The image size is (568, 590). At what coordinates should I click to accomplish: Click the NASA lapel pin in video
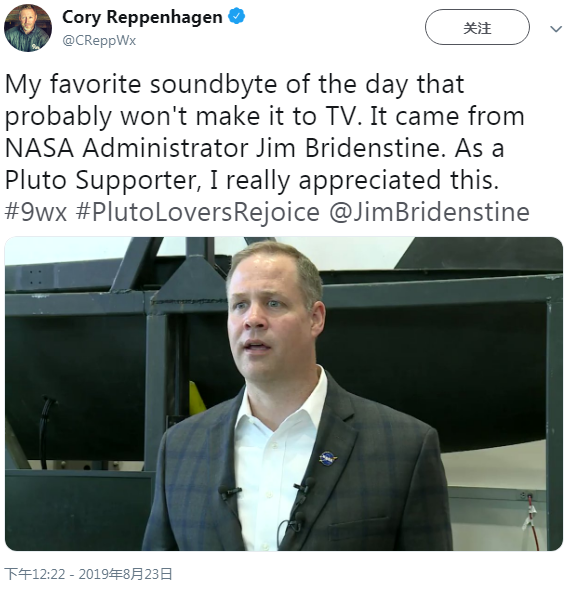(328, 458)
